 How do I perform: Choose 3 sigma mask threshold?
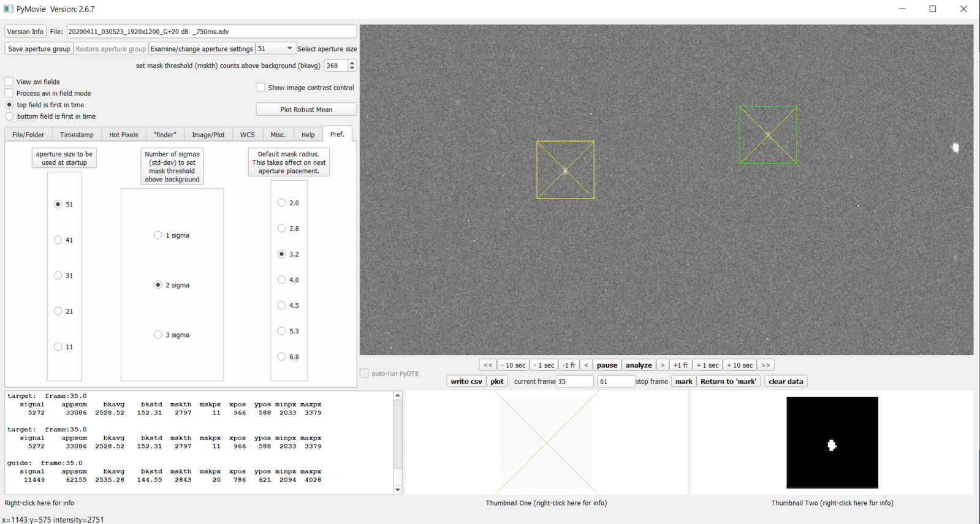158,334
